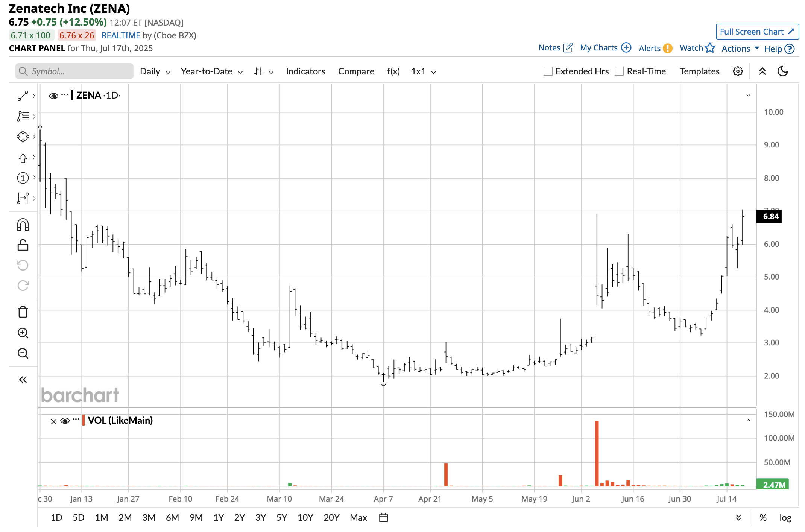This screenshot has width=805, height=532.
Task: Open the bar type dropdown
Action: point(264,71)
